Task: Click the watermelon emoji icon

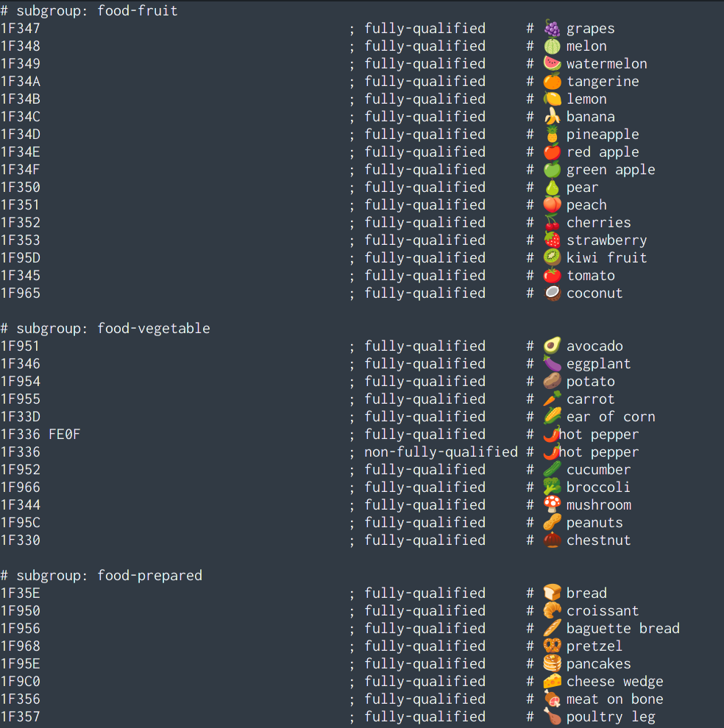Action: tap(552, 63)
